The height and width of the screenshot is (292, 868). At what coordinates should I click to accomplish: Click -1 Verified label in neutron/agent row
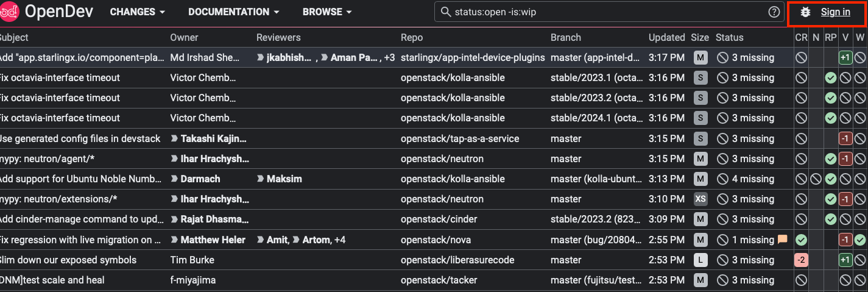click(x=845, y=159)
